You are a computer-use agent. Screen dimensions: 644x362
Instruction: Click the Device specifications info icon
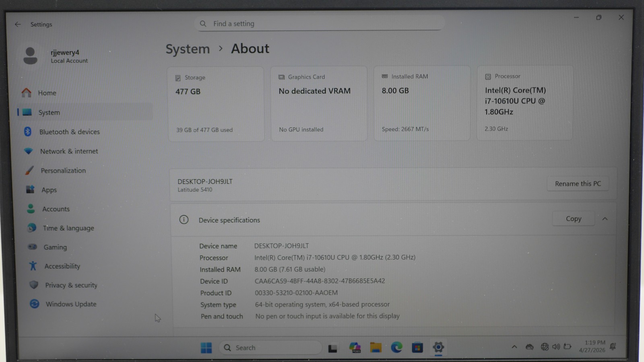pos(184,220)
